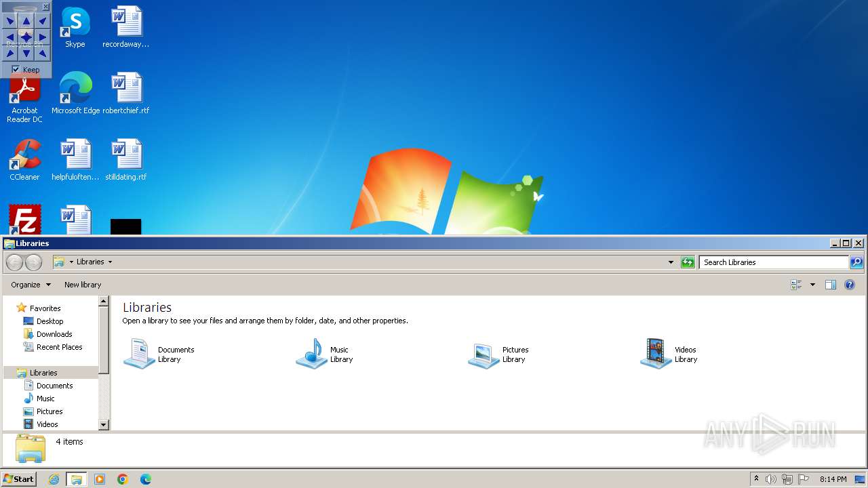Screen dimensions: 868x488
Task: Open Microsoft Edge from the taskbar
Action: point(146,479)
